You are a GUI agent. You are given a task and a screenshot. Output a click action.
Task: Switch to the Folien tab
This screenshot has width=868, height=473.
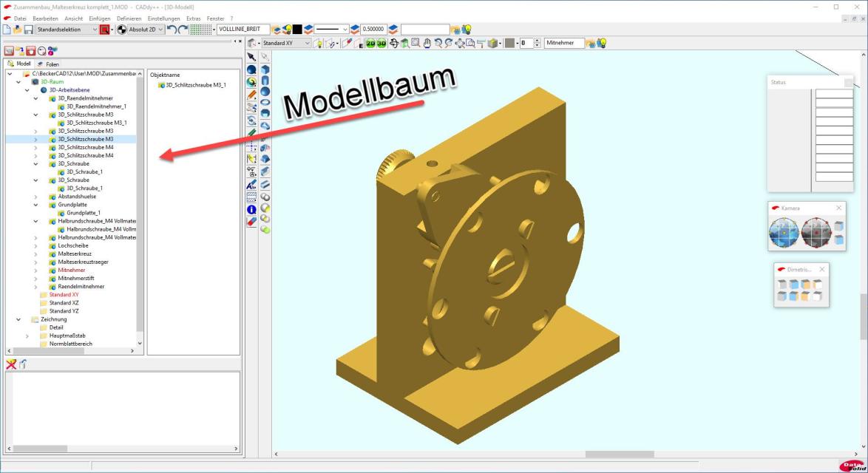point(47,64)
